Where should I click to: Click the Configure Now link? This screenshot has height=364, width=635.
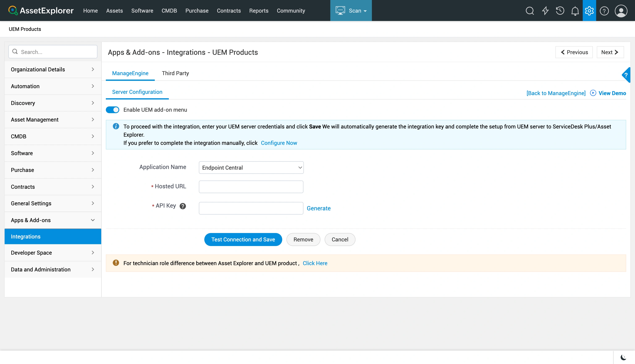point(279,143)
